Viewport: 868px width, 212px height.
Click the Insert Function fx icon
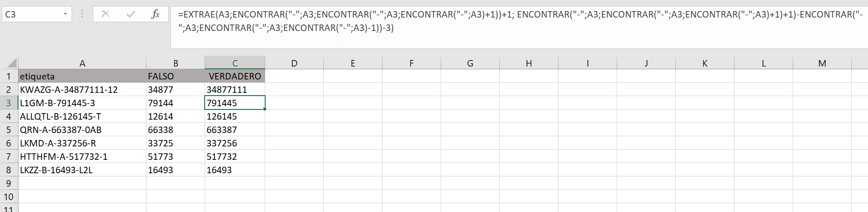click(155, 14)
